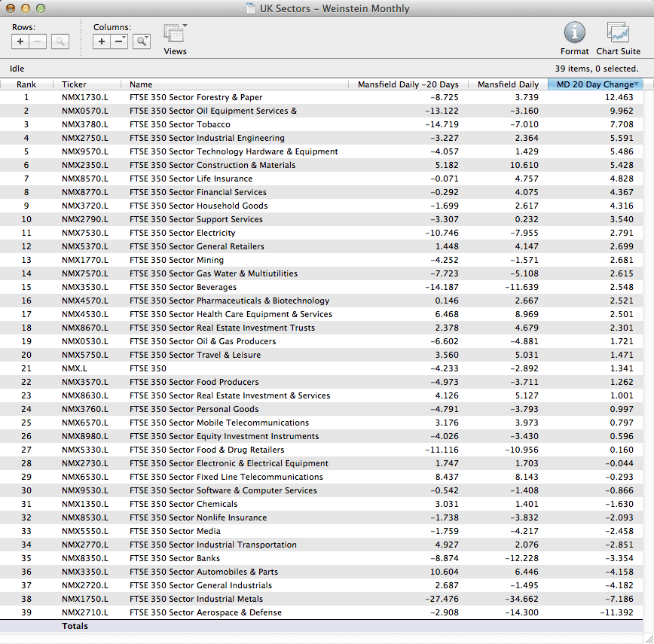Open the Columns search magnifier dropdown
This screenshot has width=654, height=644.
click(x=142, y=41)
